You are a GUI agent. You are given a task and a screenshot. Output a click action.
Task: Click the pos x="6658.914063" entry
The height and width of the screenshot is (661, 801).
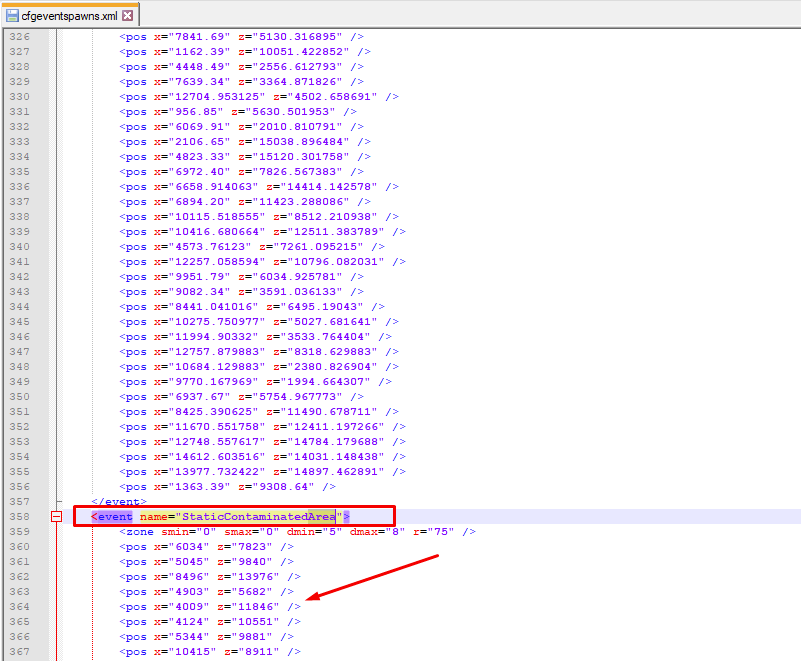pos(259,187)
